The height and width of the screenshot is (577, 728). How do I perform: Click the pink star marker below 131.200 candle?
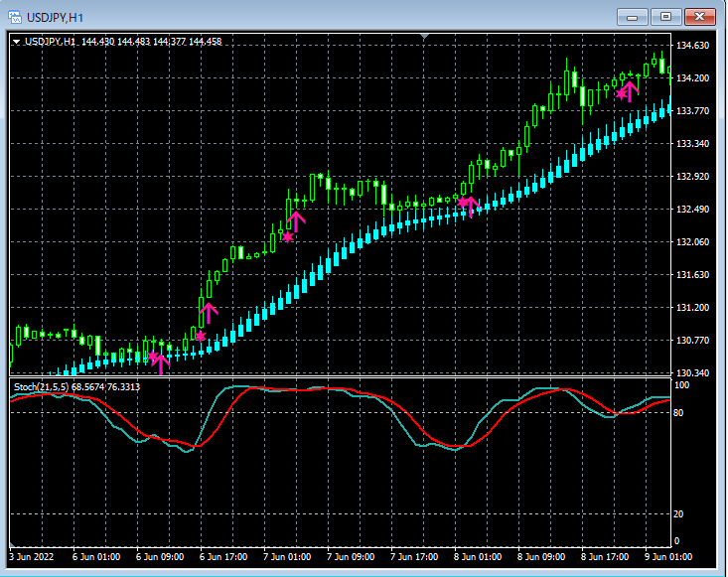point(201,337)
